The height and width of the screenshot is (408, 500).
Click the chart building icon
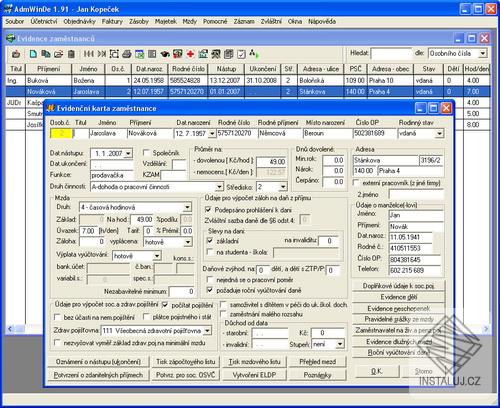(x=203, y=54)
